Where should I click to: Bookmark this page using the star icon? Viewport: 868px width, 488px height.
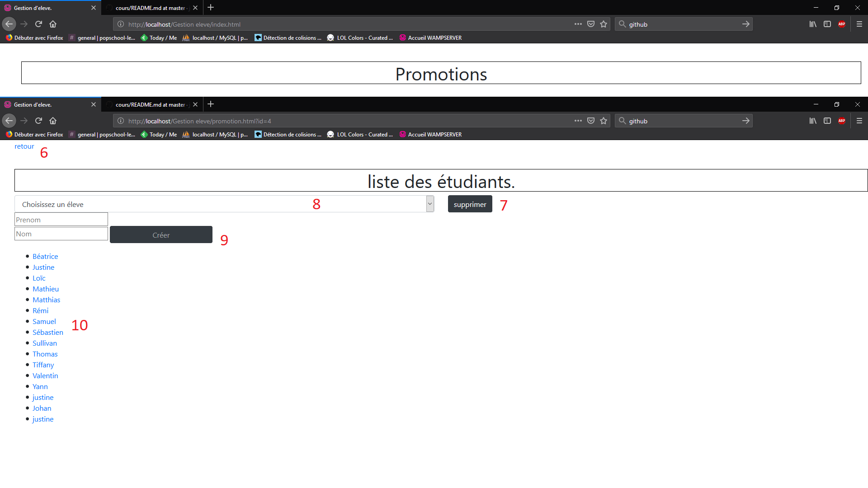click(x=604, y=121)
